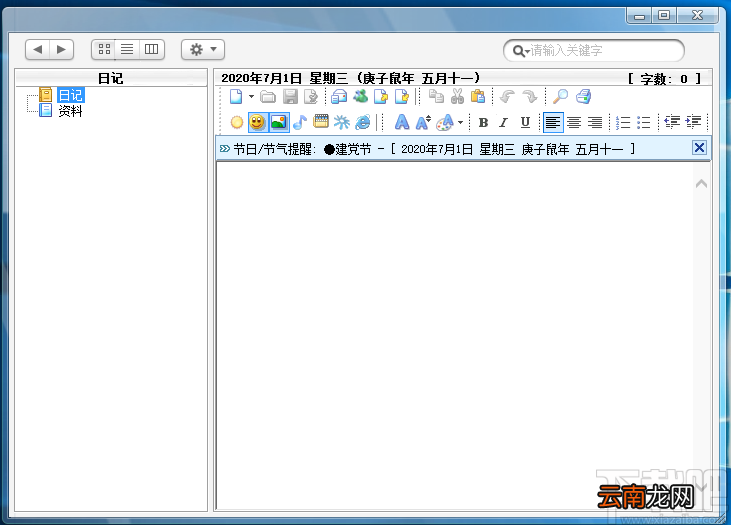This screenshot has height=525, width=731.
Task: Go back with the left arrow button
Action: [38, 49]
